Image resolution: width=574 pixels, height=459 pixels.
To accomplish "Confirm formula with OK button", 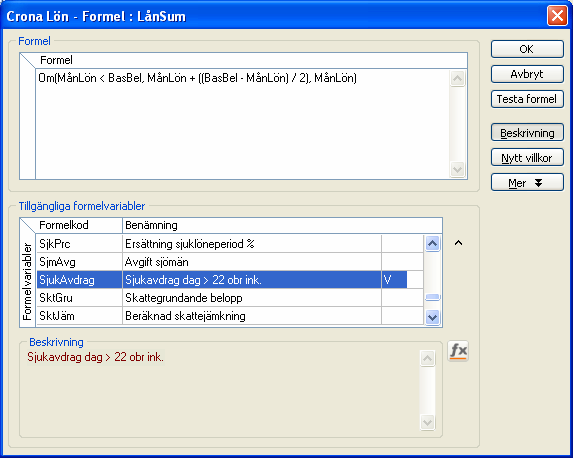I will click(x=527, y=49).
